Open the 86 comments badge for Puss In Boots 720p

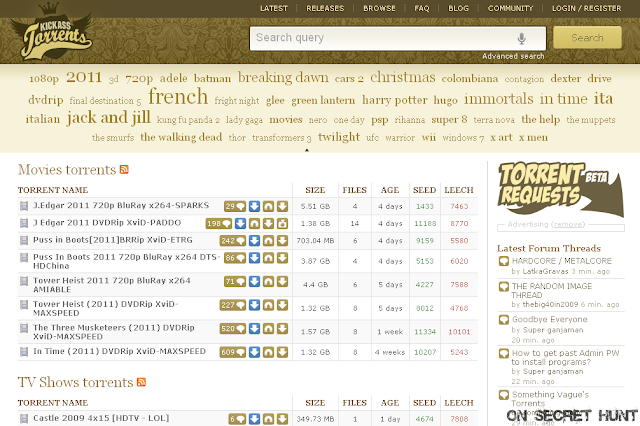pyautogui.click(x=235, y=258)
